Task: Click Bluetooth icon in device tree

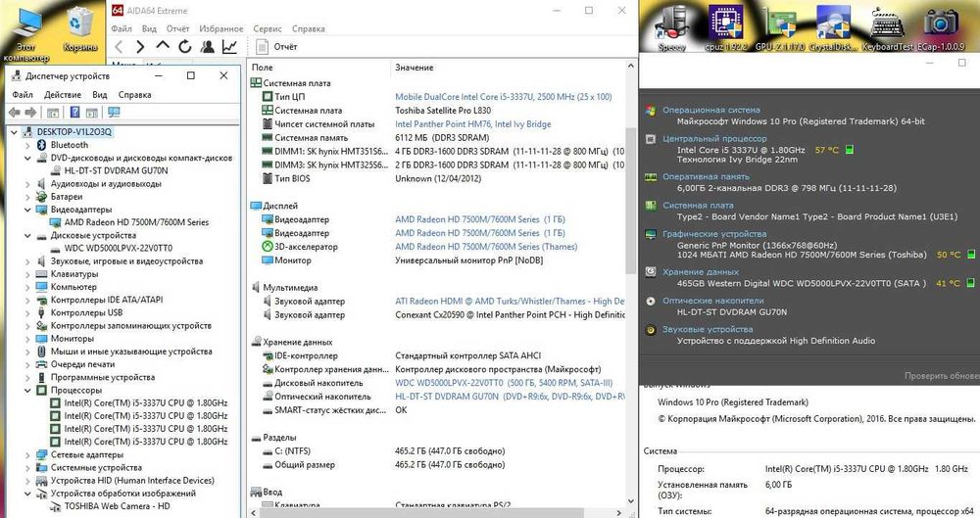Action: point(42,145)
